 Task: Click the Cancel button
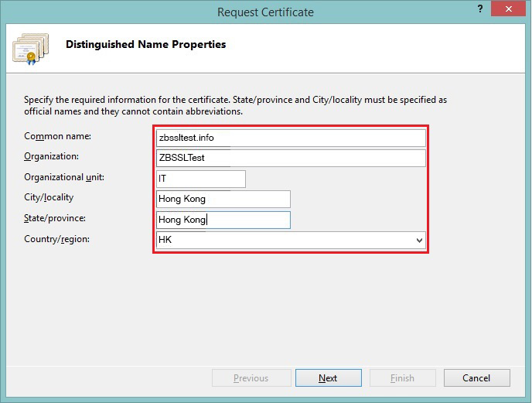point(476,378)
